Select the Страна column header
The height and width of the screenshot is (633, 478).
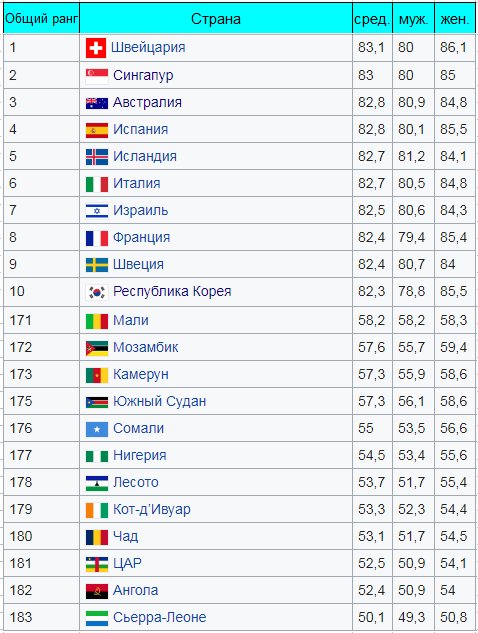[x=216, y=19]
